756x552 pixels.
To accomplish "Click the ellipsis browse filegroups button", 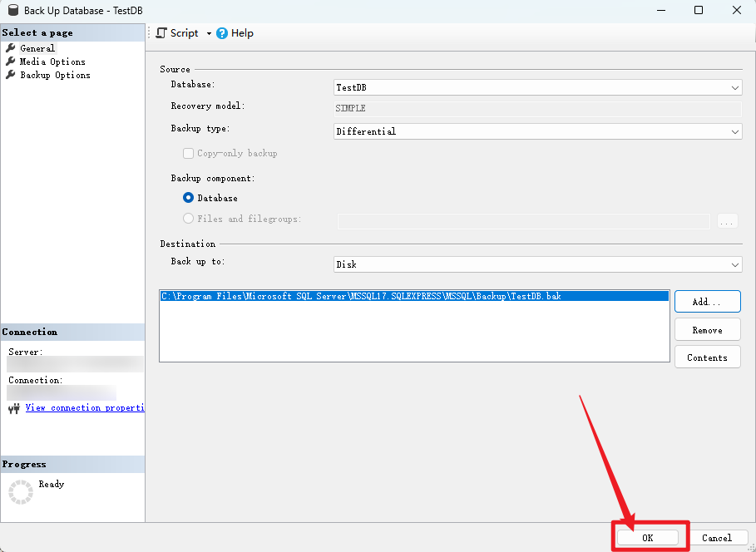I will [728, 221].
